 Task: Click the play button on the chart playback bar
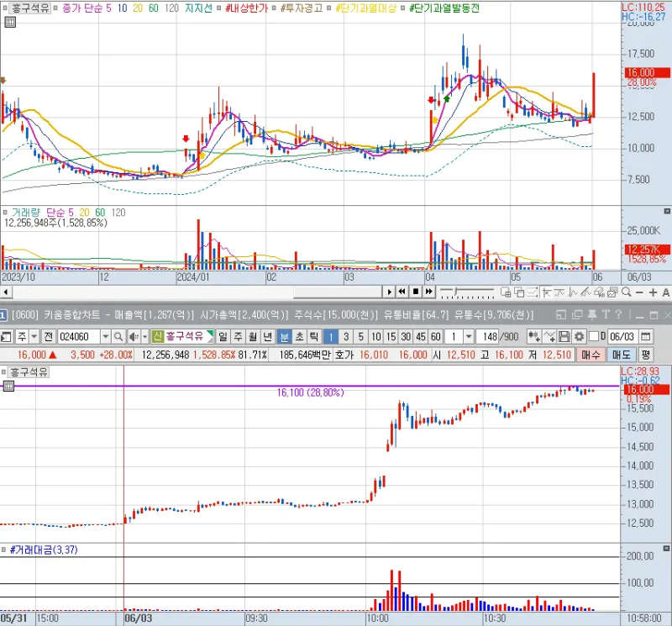tap(389, 292)
